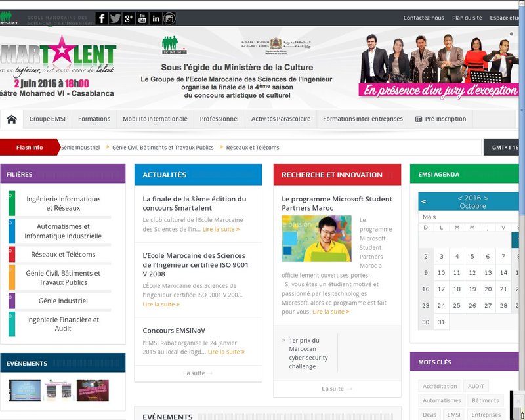Go to the home page icon

coord(12,119)
